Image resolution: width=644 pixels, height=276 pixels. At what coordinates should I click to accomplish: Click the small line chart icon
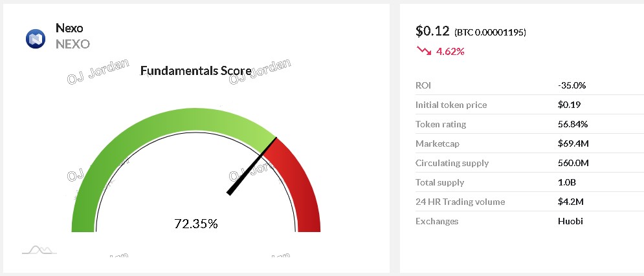pyautogui.click(x=38, y=249)
